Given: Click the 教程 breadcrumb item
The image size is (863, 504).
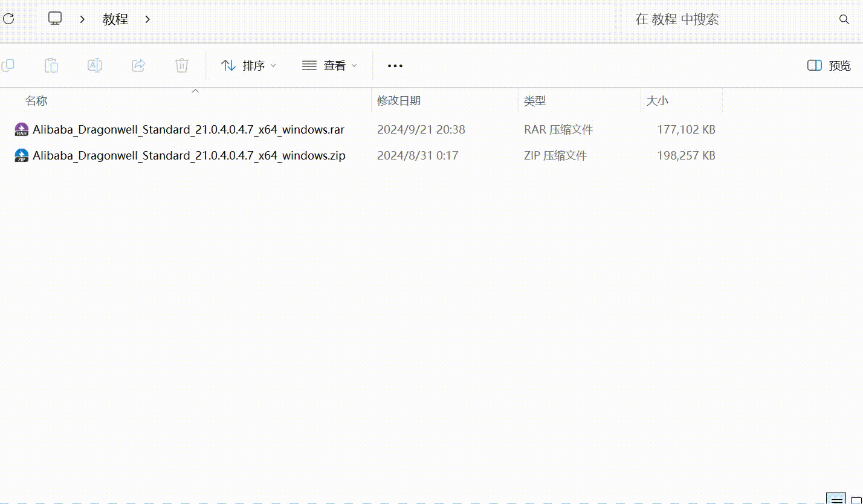Looking at the screenshot, I should [115, 19].
